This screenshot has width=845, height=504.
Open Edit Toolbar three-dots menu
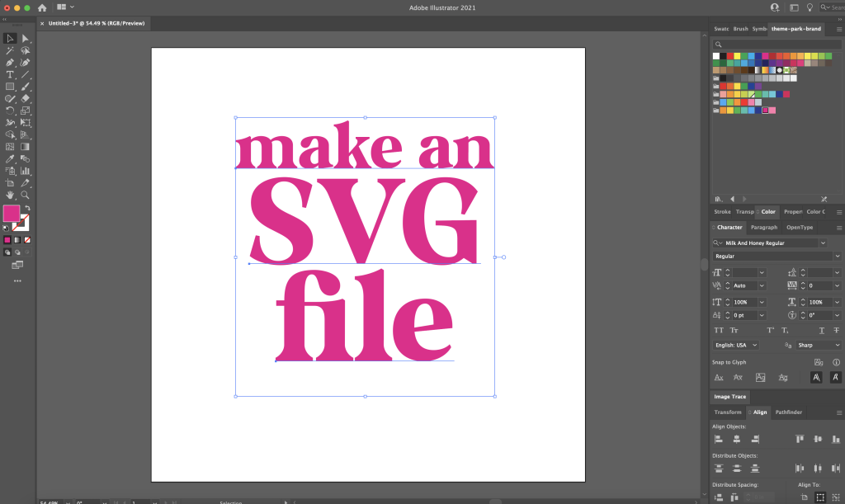tap(17, 281)
